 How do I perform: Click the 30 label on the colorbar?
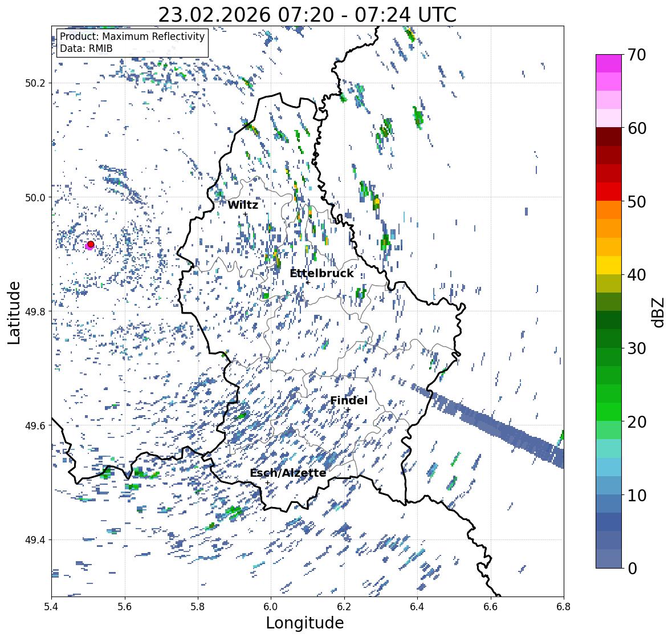[637, 348]
